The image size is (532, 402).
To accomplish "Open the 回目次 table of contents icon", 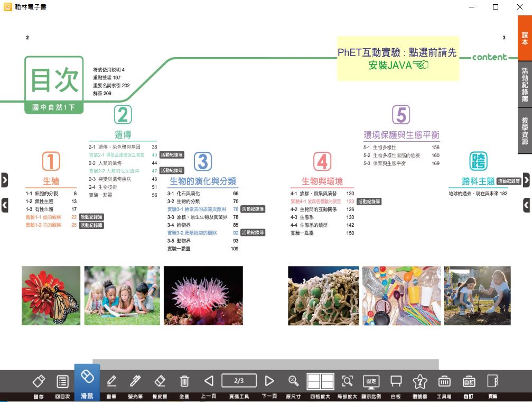I will [x=62, y=381].
